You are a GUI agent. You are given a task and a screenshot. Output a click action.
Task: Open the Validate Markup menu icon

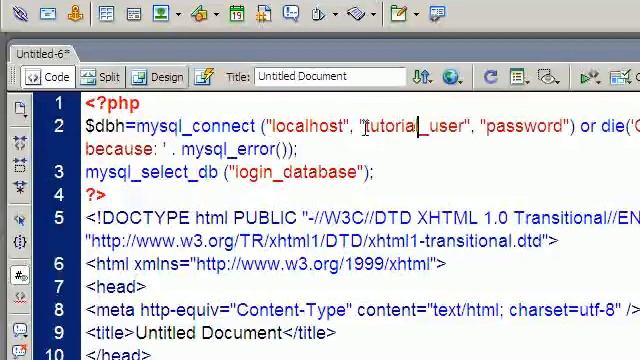[590, 77]
